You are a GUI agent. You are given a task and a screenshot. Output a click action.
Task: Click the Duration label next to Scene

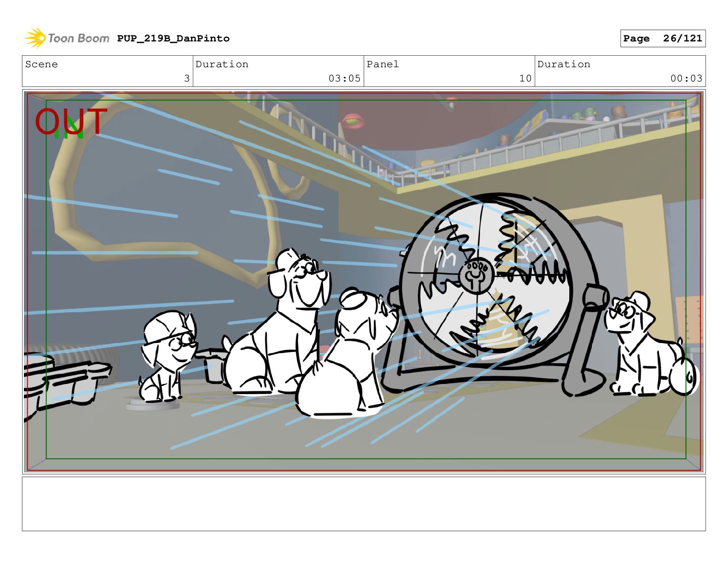click(x=222, y=64)
